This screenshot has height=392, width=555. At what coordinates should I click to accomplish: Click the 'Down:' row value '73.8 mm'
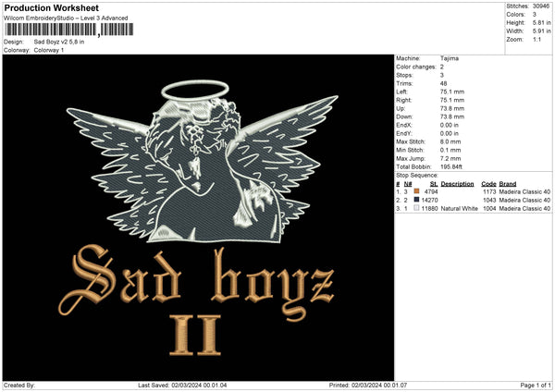[x=452, y=116]
